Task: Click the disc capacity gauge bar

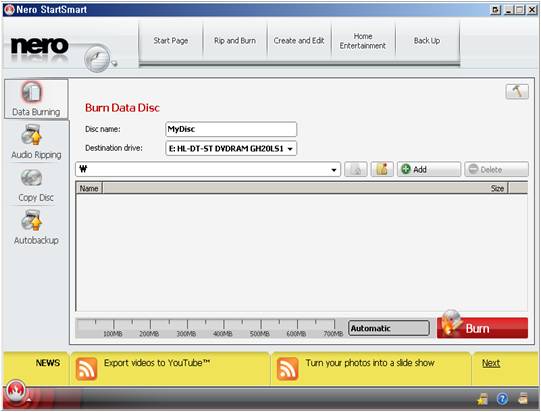Action: (210, 328)
